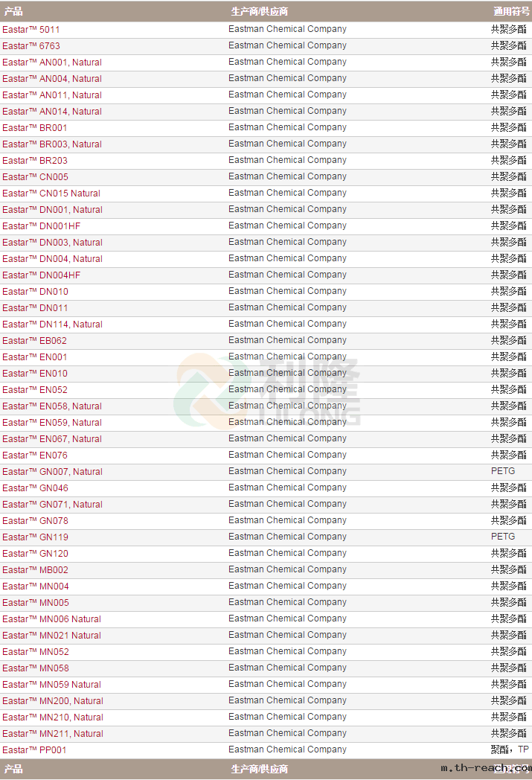The image size is (532, 780).
Task: Select Eastar™ DN004HF in the product list
Action: point(42,275)
